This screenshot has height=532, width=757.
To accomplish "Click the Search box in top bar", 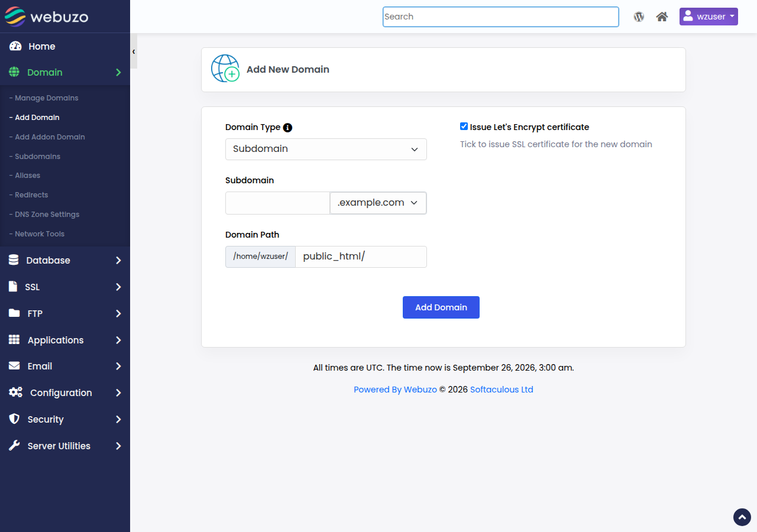I will tap(501, 17).
